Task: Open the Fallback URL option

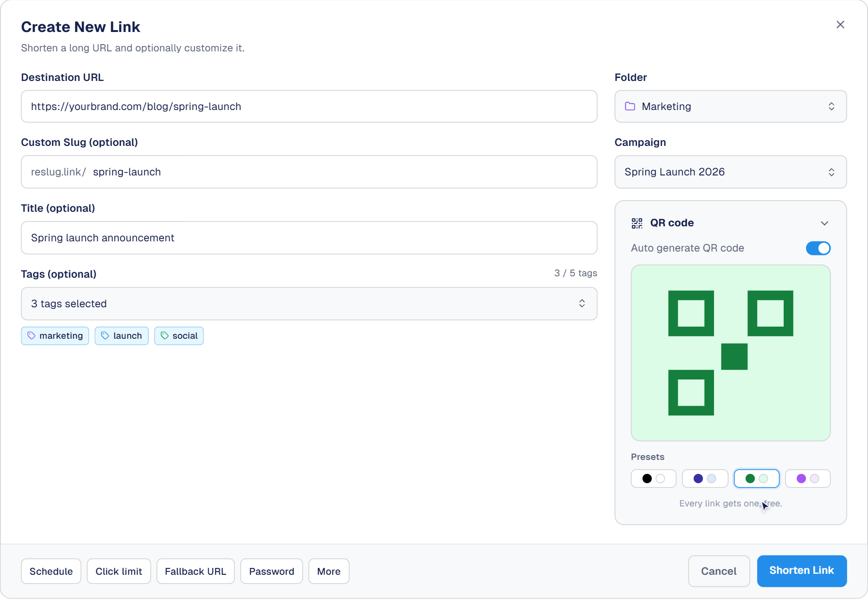Action: (x=196, y=571)
